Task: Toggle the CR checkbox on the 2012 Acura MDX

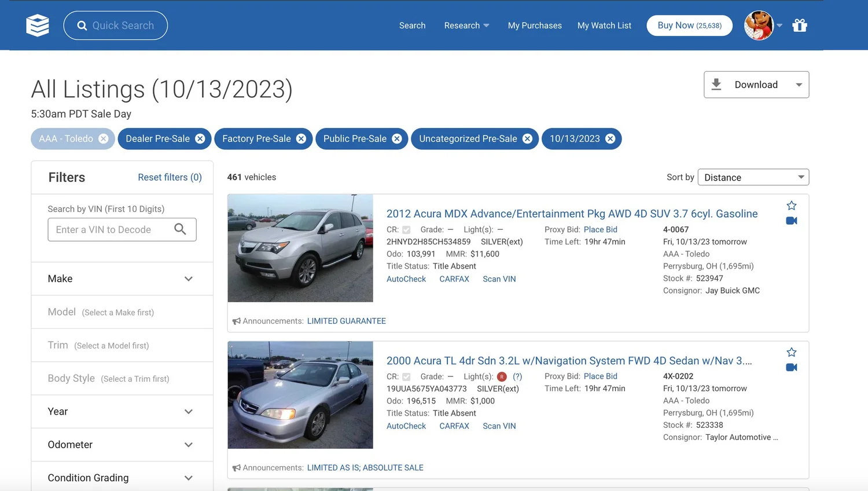Action: pyautogui.click(x=406, y=229)
